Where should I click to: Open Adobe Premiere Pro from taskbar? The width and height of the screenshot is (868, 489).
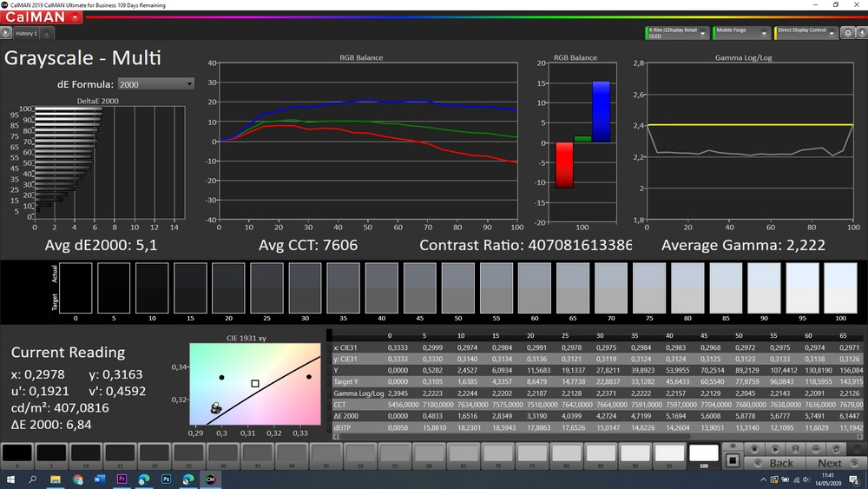tap(122, 479)
